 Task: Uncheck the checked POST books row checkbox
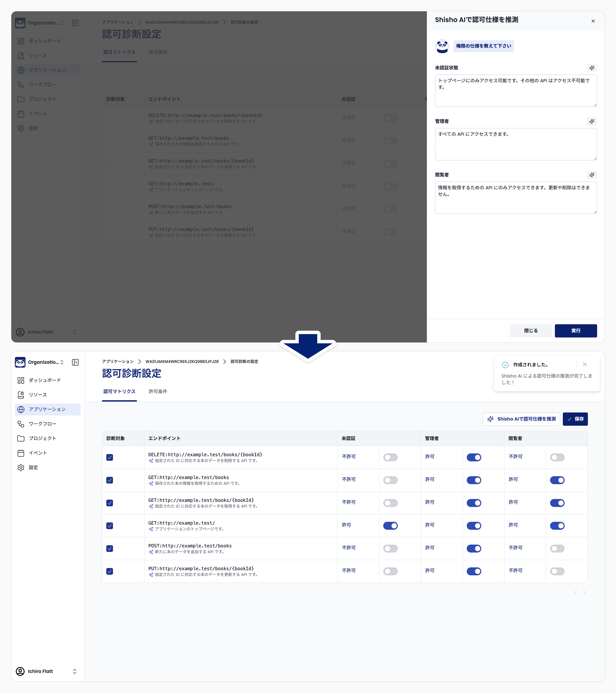110,549
